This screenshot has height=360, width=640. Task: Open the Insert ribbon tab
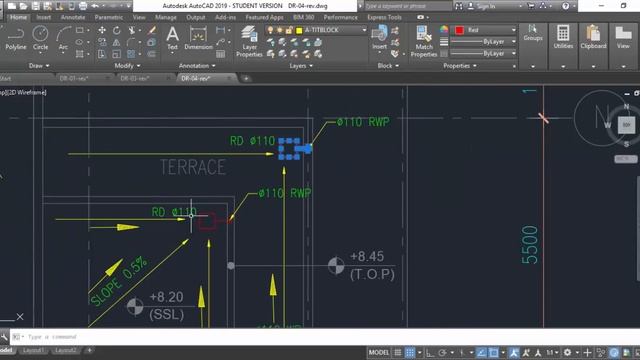pos(44,18)
